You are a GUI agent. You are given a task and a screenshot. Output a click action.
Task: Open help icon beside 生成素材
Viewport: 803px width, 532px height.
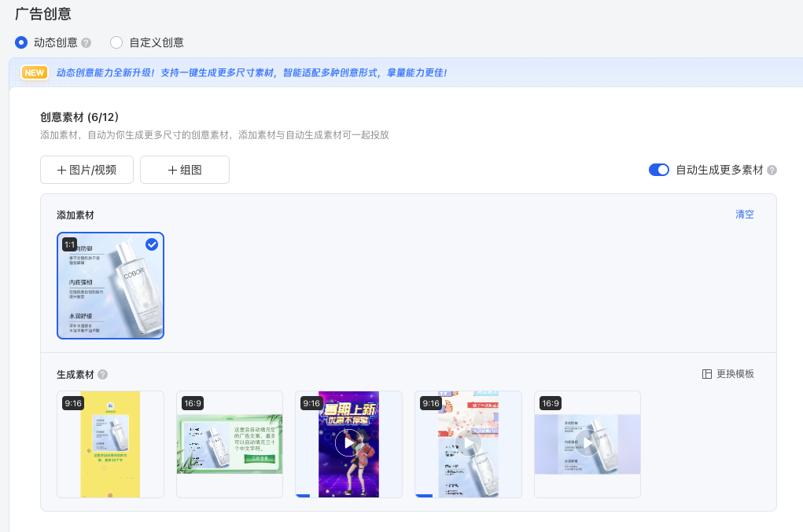coord(102,375)
